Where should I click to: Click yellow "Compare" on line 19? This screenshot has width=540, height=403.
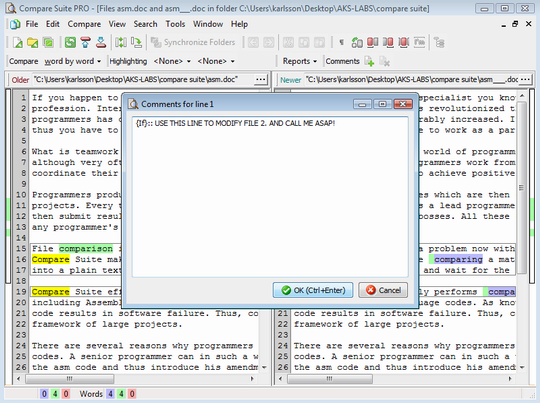[x=51, y=292]
